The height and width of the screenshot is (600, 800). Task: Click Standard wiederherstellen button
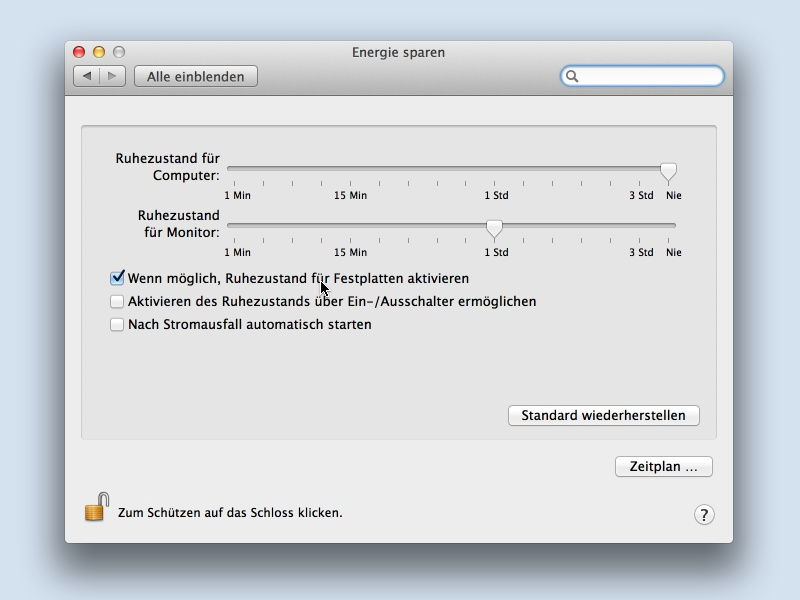(604, 415)
